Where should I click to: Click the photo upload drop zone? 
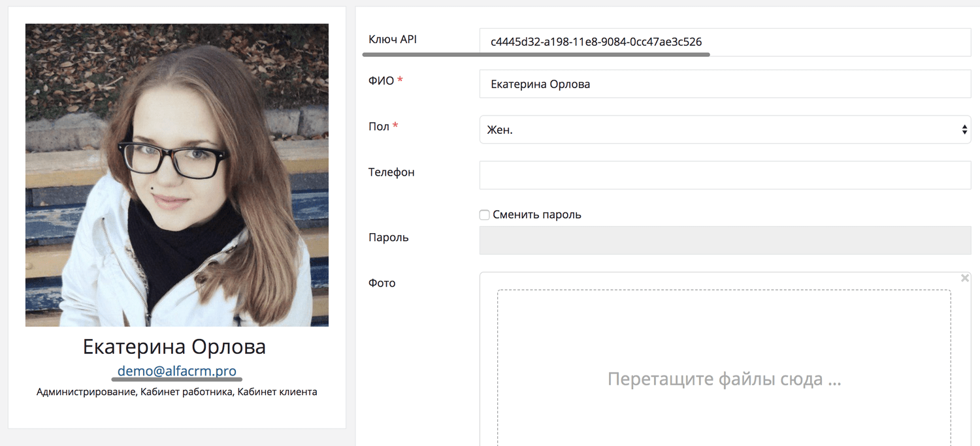[x=724, y=369]
